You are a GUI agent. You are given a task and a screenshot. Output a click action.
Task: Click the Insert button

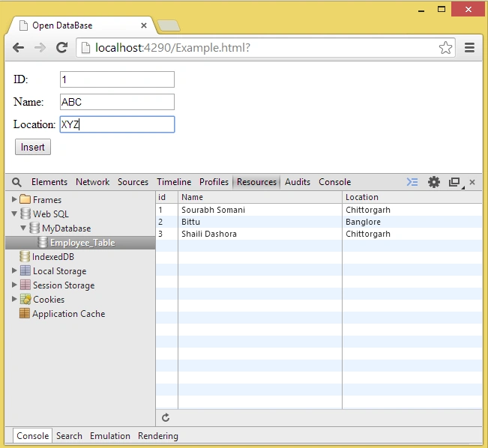point(33,147)
